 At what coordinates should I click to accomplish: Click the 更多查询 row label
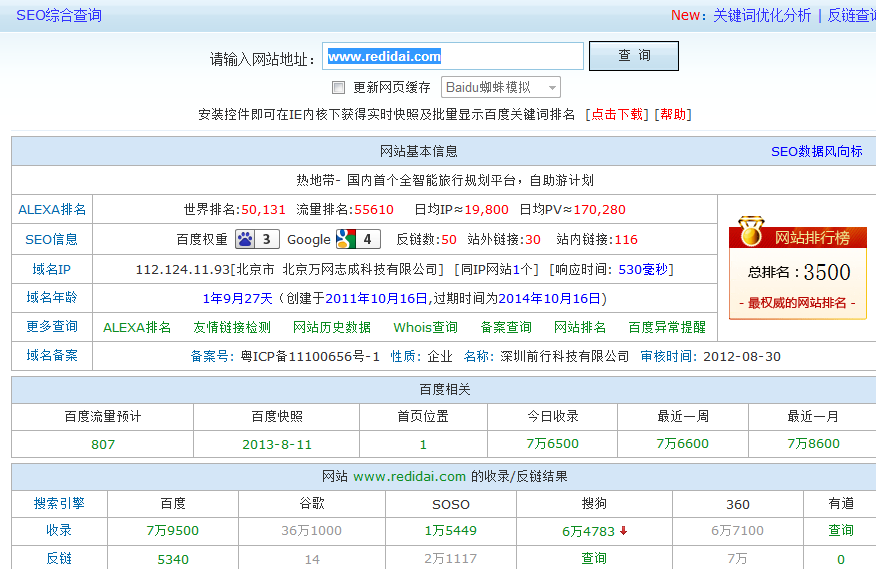(x=51, y=326)
